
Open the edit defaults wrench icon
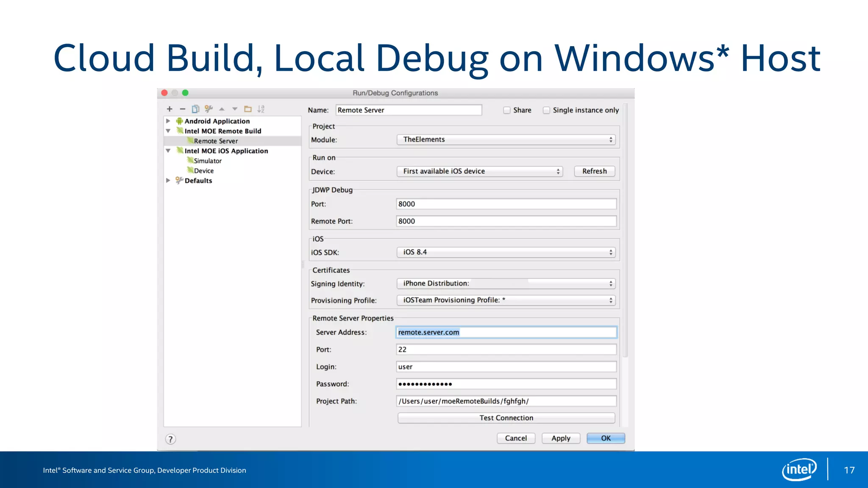[209, 109]
